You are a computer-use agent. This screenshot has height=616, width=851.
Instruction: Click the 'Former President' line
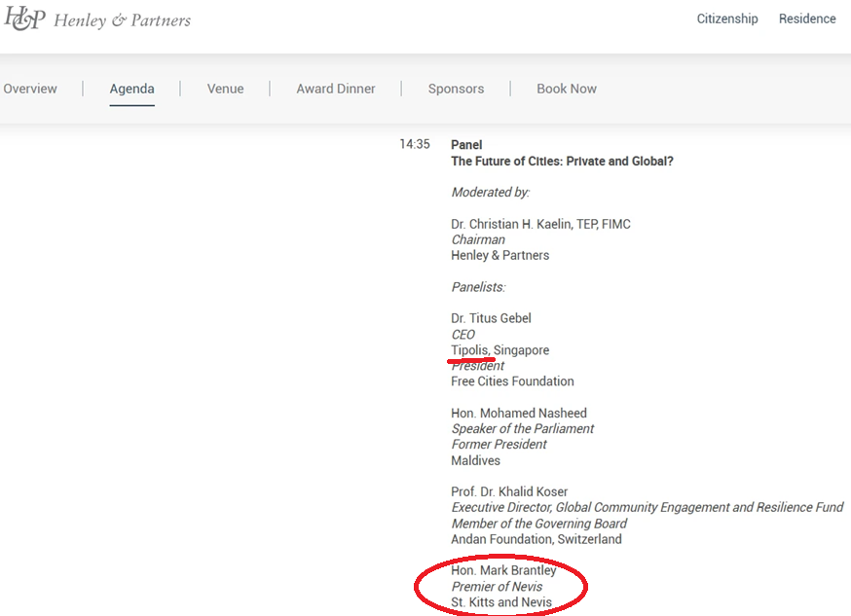[x=499, y=445]
